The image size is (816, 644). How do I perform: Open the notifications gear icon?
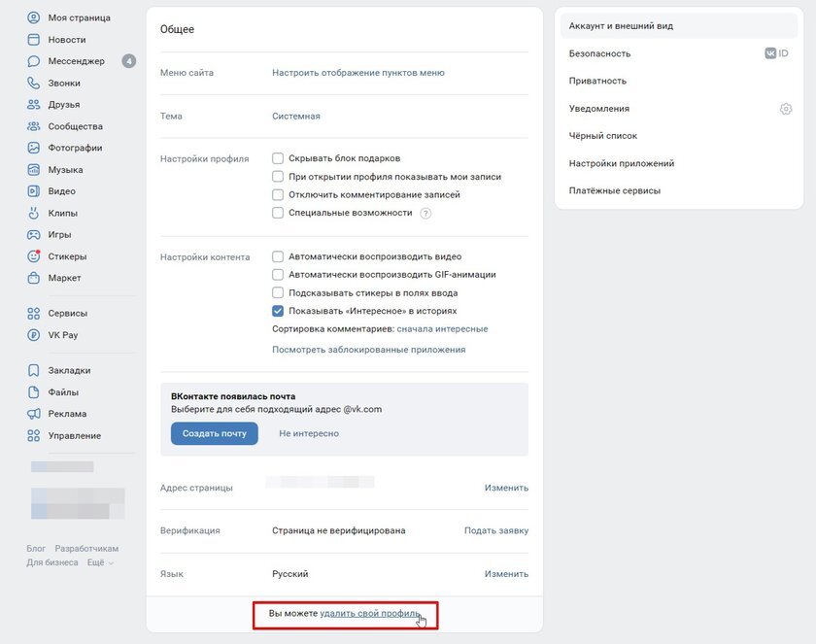tap(786, 109)
